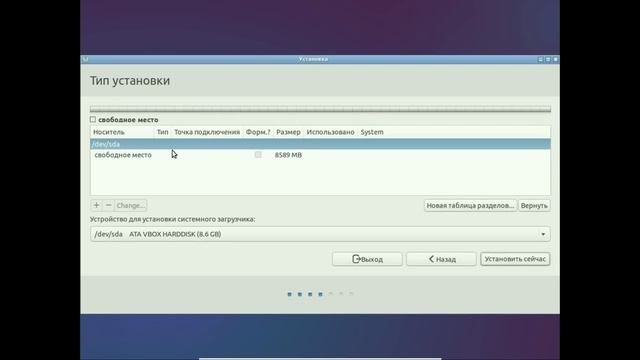Click the Вернуть revert button
Screen dimensions: 640x360
pos(534,205)
